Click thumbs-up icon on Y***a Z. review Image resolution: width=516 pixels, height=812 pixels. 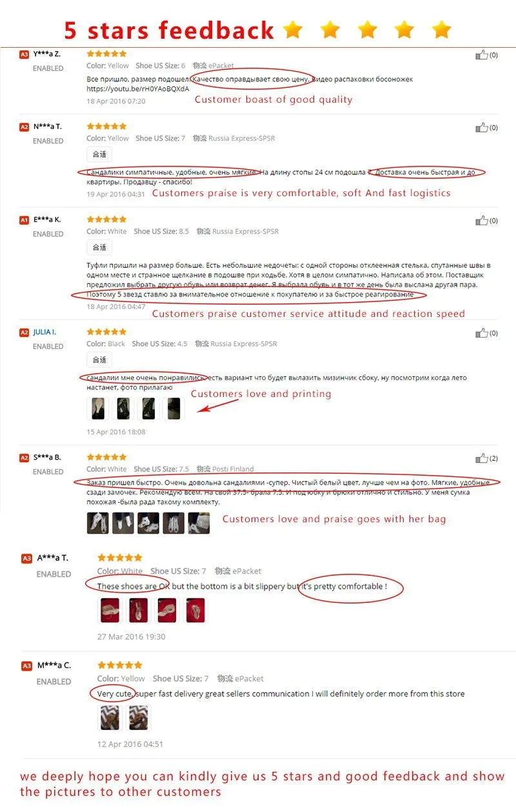pos(481,55)
